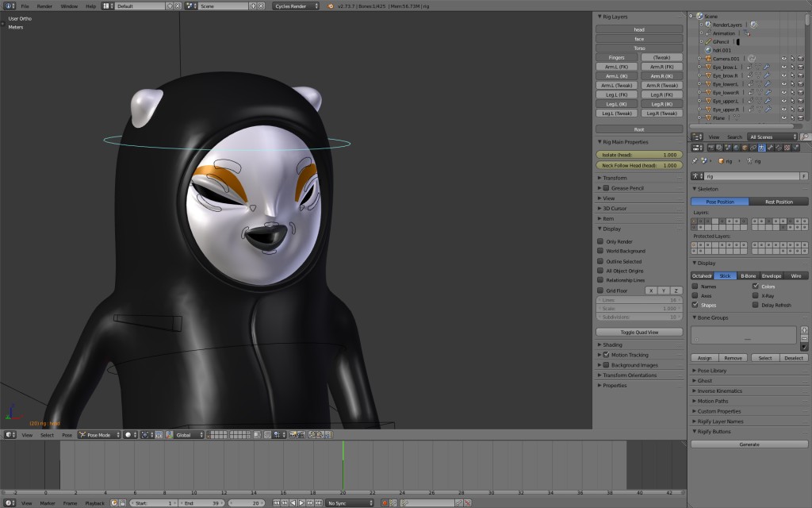The image size is (812, 508).
Task: Hide Eye_brow.L with the eye toggle
Action: (783, 67)
